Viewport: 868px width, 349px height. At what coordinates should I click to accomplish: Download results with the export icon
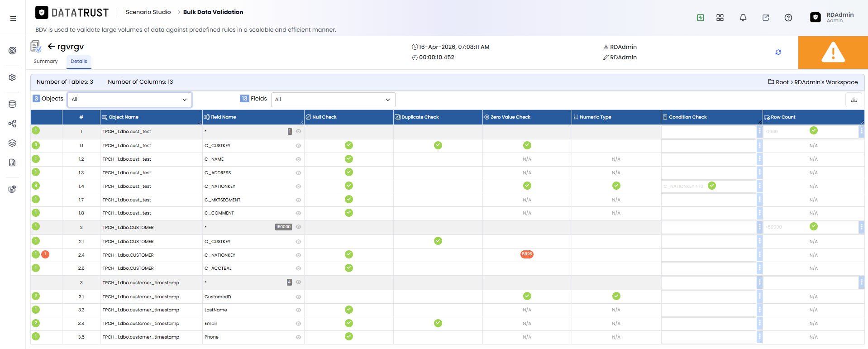click(x=854, y=100)
